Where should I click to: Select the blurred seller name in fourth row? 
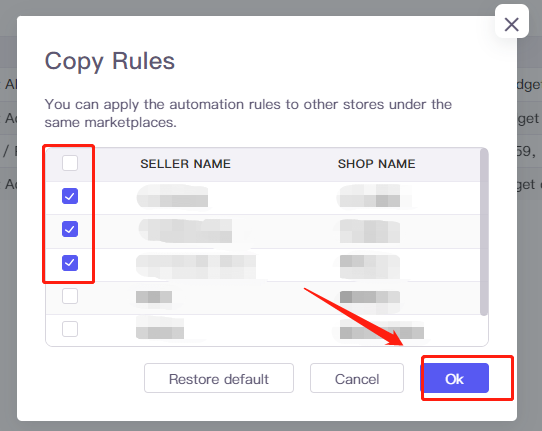[154, 297]
